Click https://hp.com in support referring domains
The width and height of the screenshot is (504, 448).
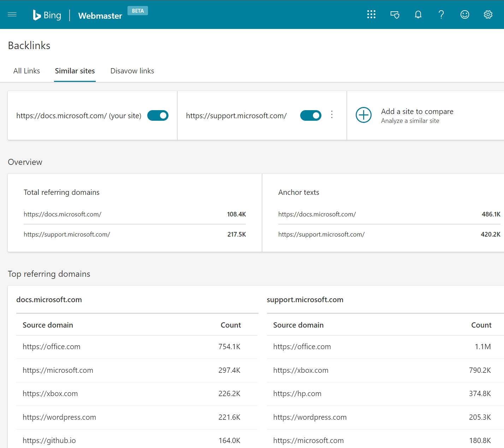tap(297, 394)
